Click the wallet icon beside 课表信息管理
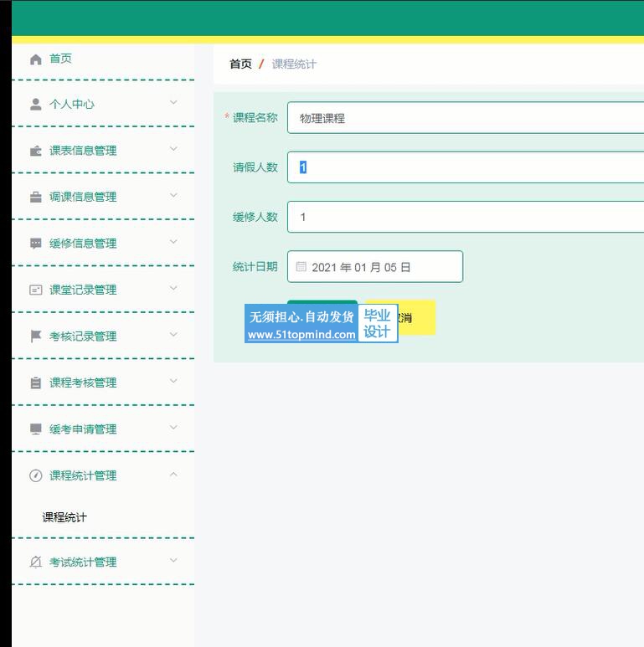 [x=35, y=151]
